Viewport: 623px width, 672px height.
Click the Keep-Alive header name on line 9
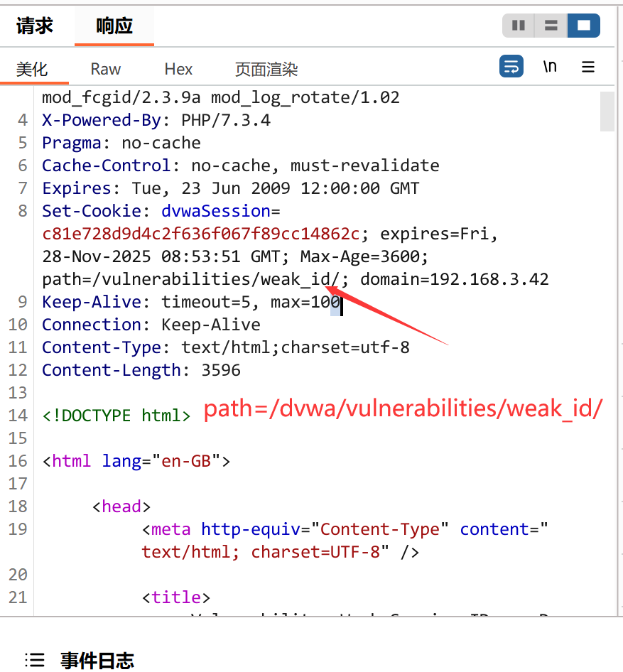point(92,302)
